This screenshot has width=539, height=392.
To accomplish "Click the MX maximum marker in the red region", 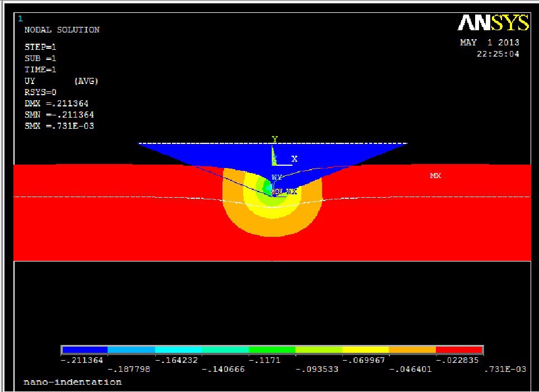I will 435,176.
